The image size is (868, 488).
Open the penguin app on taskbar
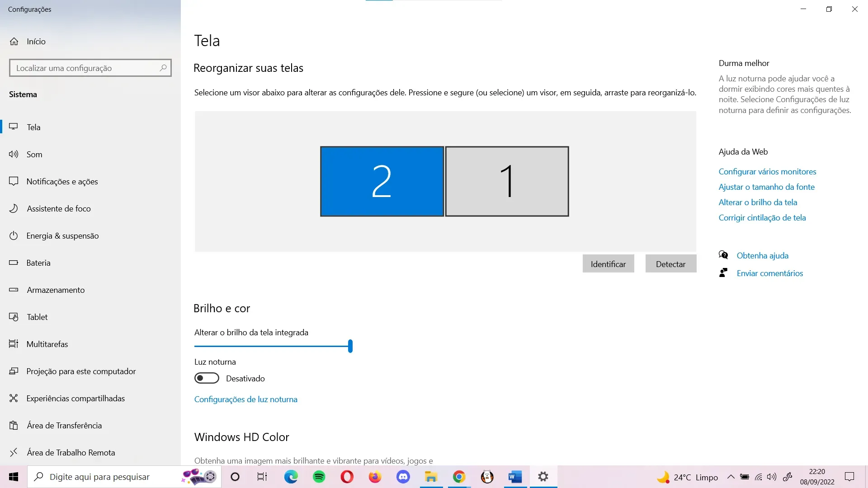(487, 477)
